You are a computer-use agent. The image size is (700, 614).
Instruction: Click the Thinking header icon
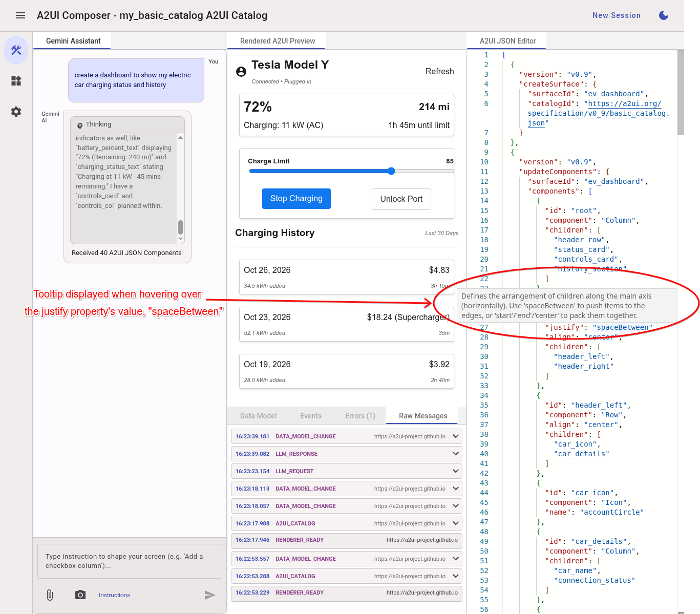(80, 125)
